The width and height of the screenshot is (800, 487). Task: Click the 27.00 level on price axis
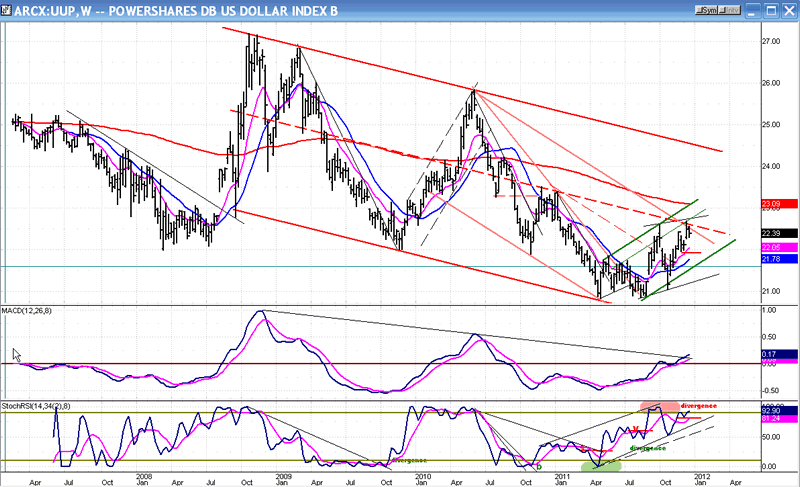click(772, 42)
